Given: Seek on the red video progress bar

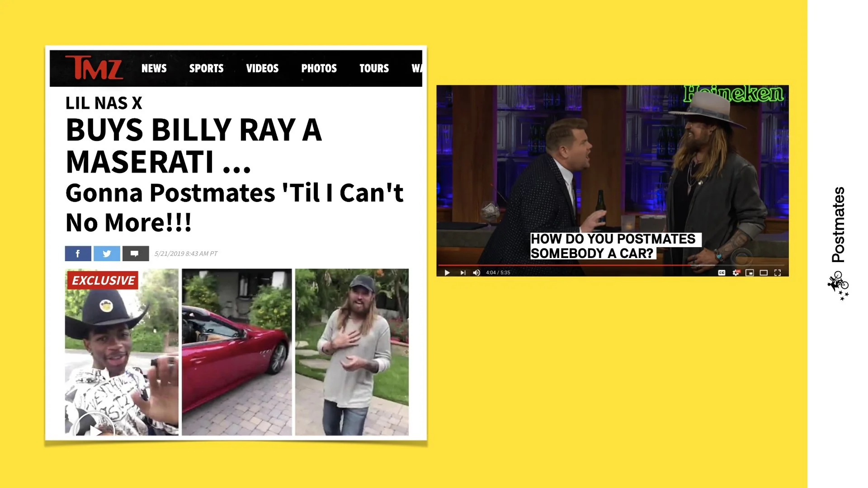Looking at the screenshot, I should point(612,265).
